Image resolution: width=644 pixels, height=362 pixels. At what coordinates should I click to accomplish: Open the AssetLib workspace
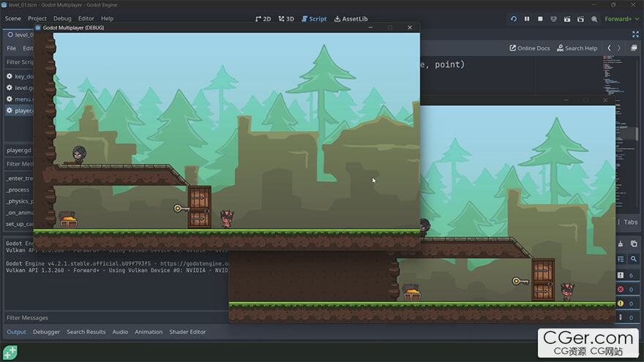[x=351, y=19]
